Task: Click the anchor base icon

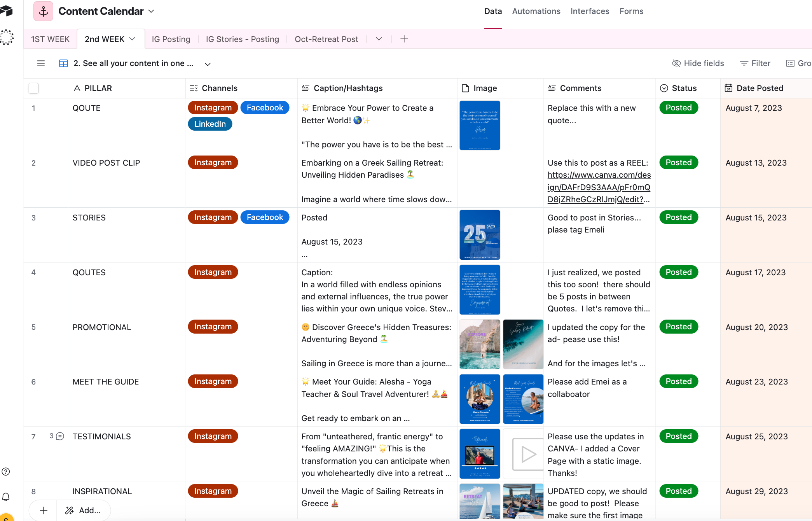Action: click(43, 11)
